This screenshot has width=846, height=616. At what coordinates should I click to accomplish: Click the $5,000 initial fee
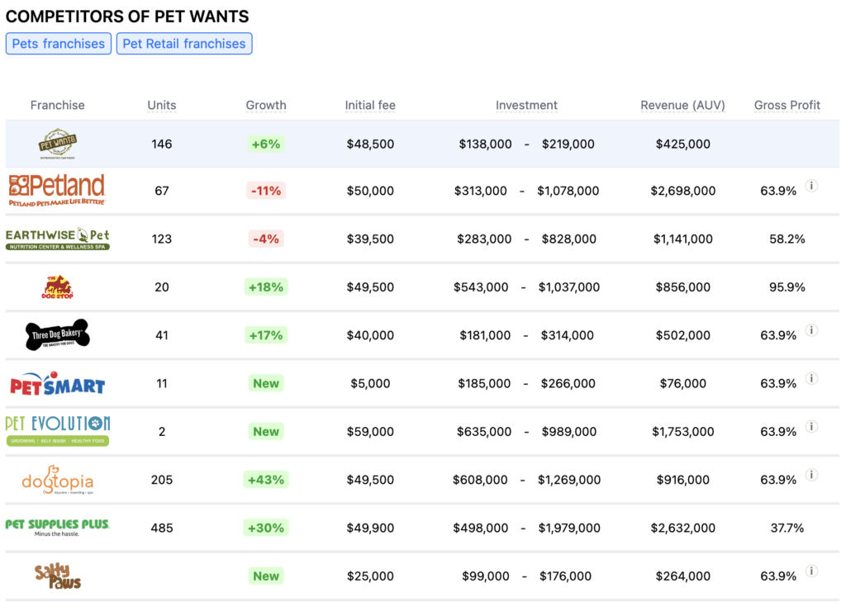(x=370, y=383)
